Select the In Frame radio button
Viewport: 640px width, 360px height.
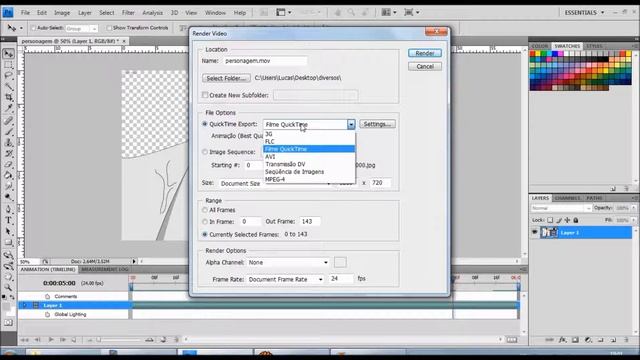tap(205, 222)
